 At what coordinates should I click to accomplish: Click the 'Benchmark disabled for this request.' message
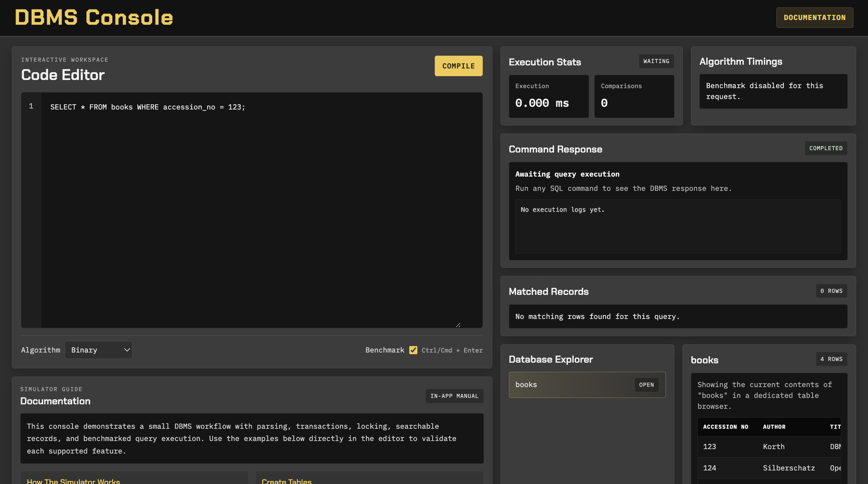773,91
